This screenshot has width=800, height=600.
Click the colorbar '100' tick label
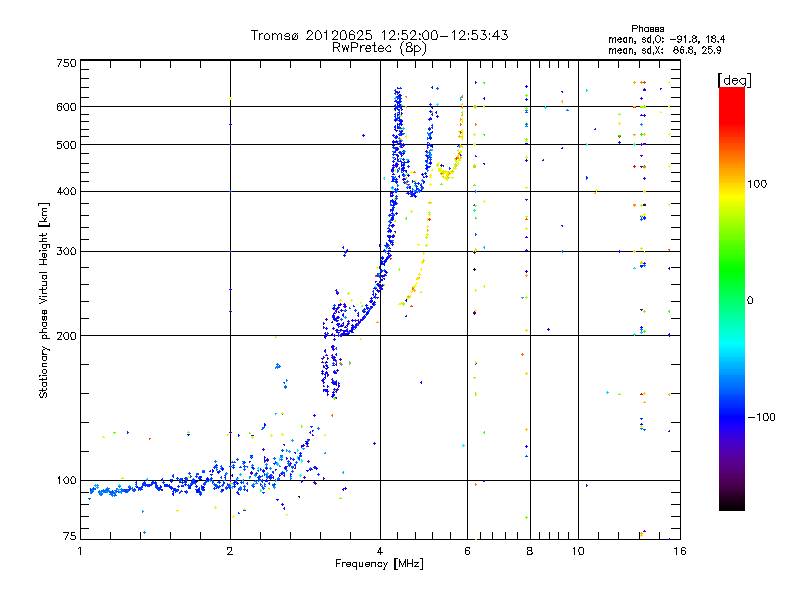coord(757,184)
